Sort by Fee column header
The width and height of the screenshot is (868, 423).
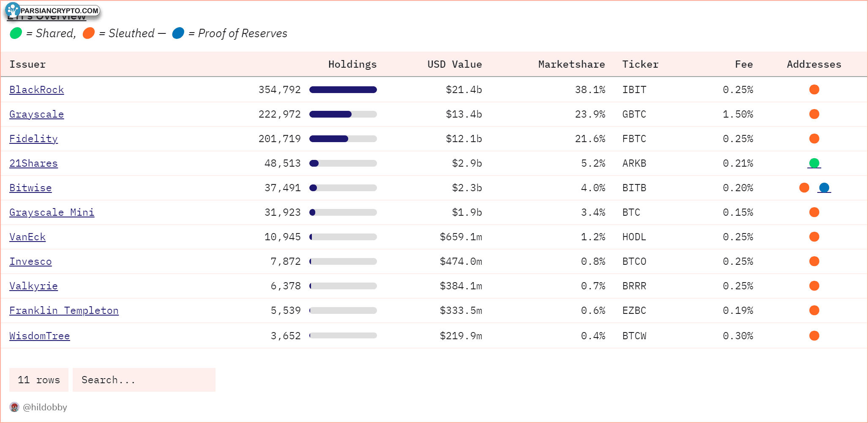coord(744,64)
